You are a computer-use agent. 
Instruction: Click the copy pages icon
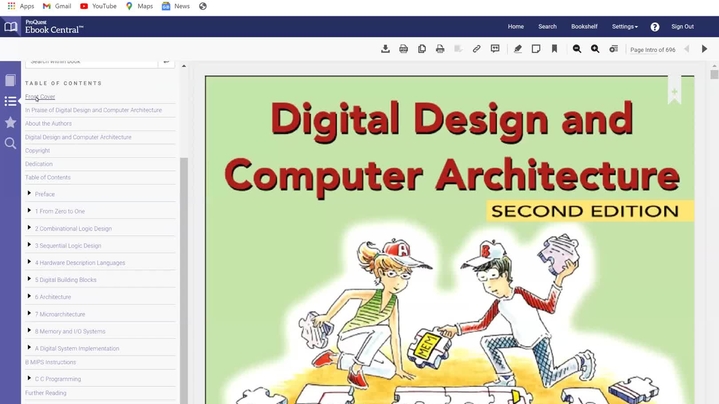(x=422, y=49)
